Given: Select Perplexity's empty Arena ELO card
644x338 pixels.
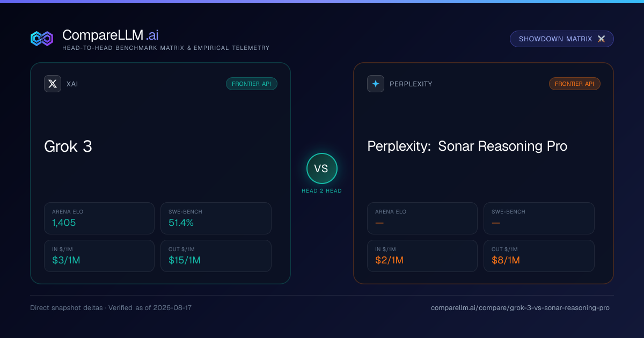Looking at the screenshot, I should click(x=422, y=218).
